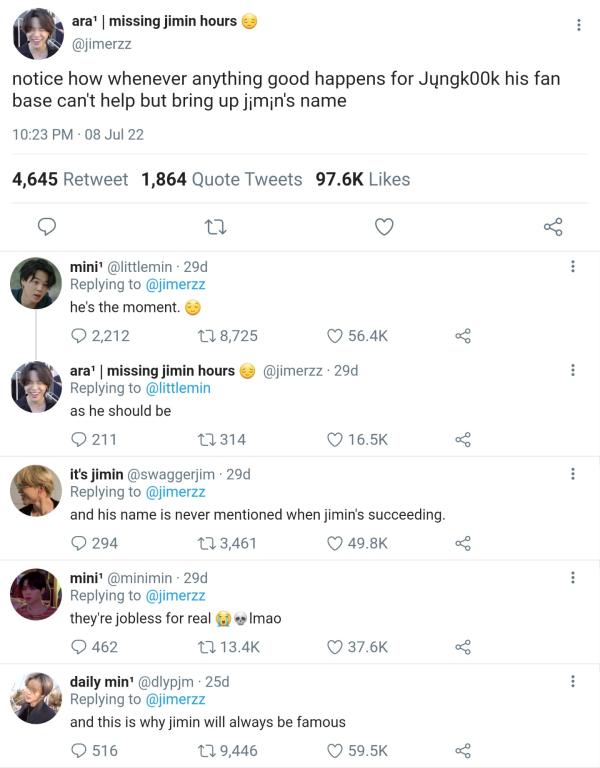600x768 pixels.
Task: Like @swaggerjim's reply tweet
Action: [336, 543]
